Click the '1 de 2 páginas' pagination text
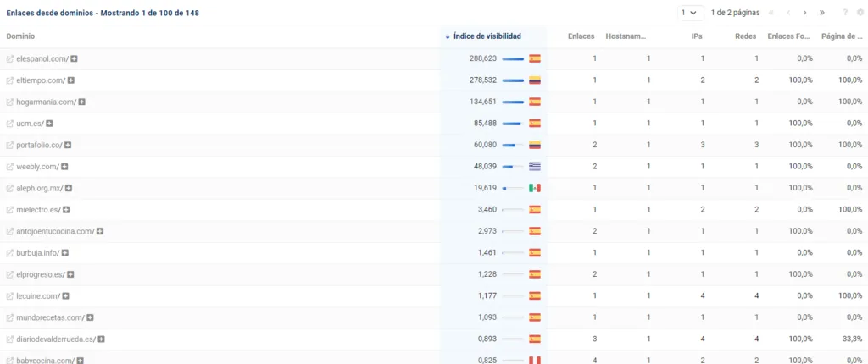Viewport: 868px width, 364px height. (735, 13)
